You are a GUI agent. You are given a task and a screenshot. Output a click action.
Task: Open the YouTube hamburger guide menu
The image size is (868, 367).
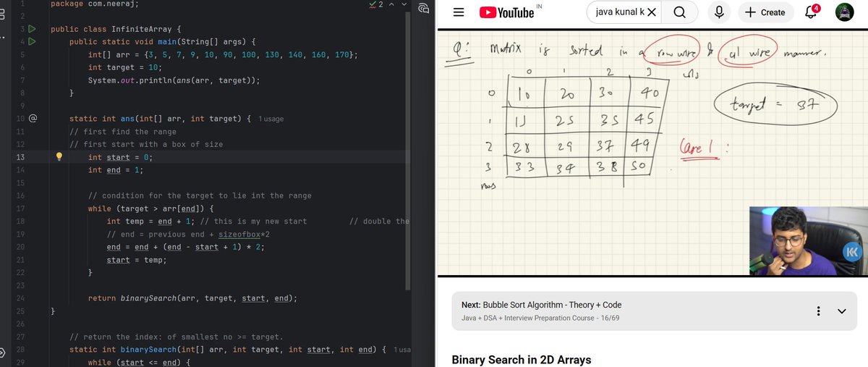pos(458,12)
